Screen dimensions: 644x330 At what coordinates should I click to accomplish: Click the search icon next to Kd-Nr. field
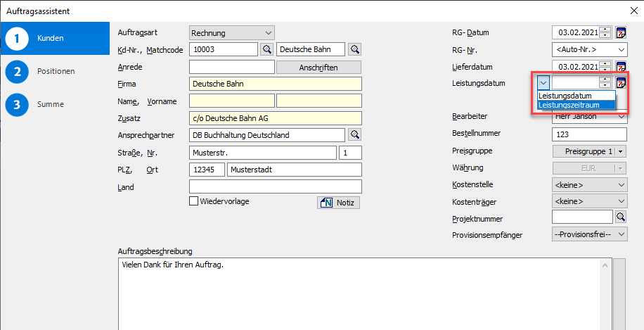click(x=267, y=49)
